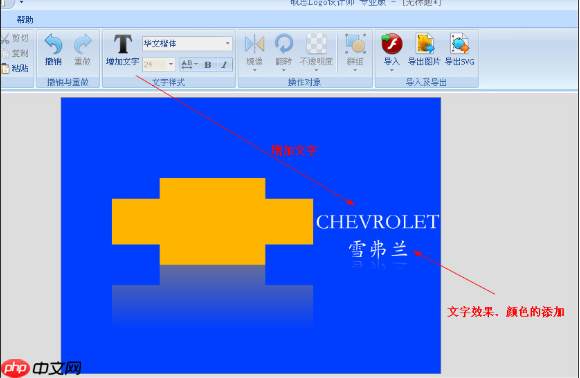This screenshot has width=580, height=378.
Task: Click the 镜像 mirror icon
Action: pos(254,44)
